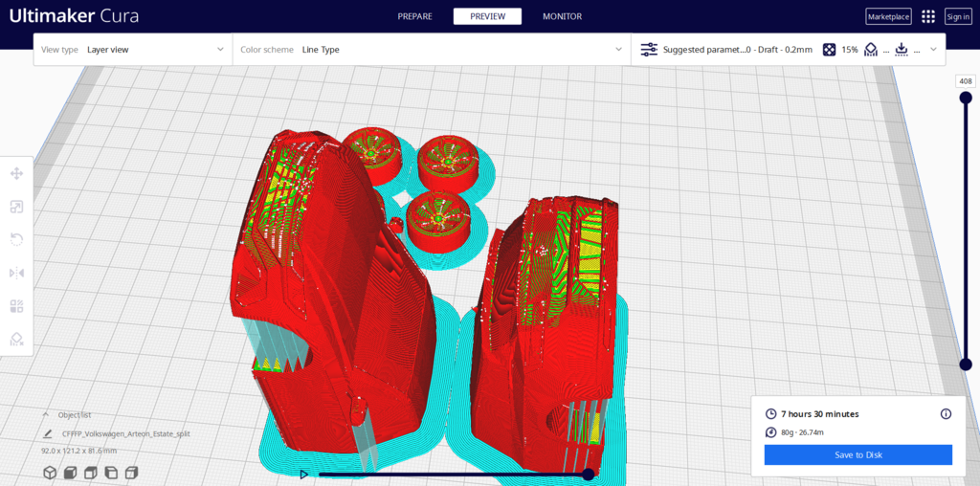Select the Scale tool in left toolbar
Screen dimensions: 980x486
(x=16, y=207)
